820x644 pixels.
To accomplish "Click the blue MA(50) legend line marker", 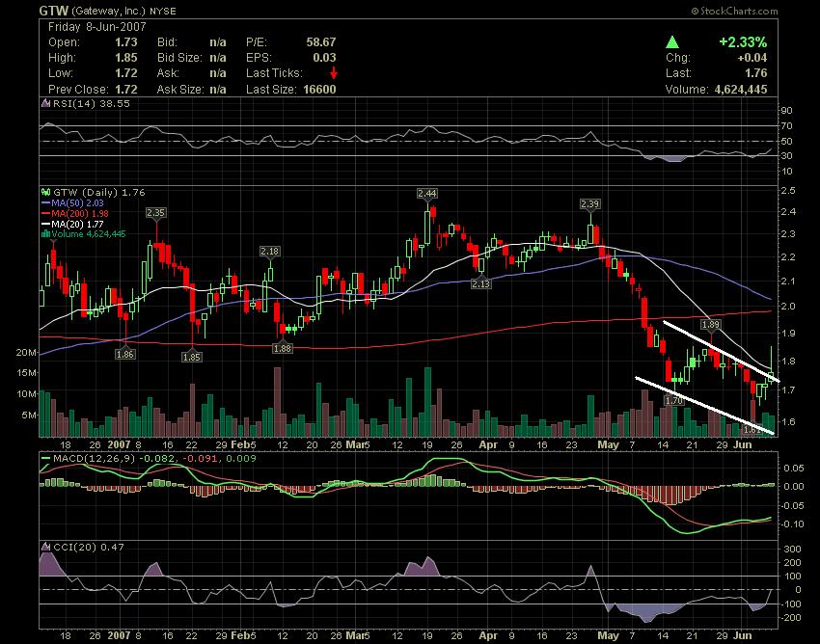I will tap(46, 203).
